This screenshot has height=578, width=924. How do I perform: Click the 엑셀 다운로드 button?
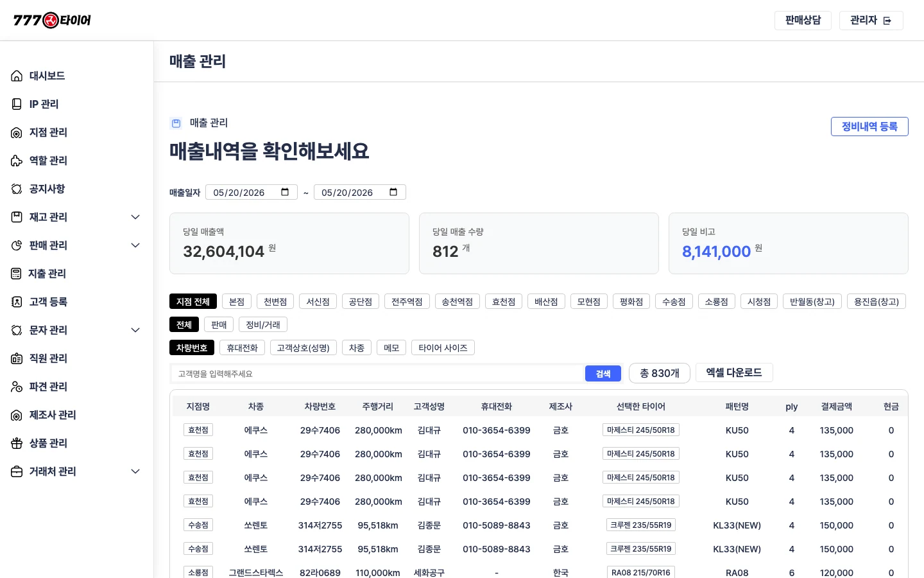point(734,372)
